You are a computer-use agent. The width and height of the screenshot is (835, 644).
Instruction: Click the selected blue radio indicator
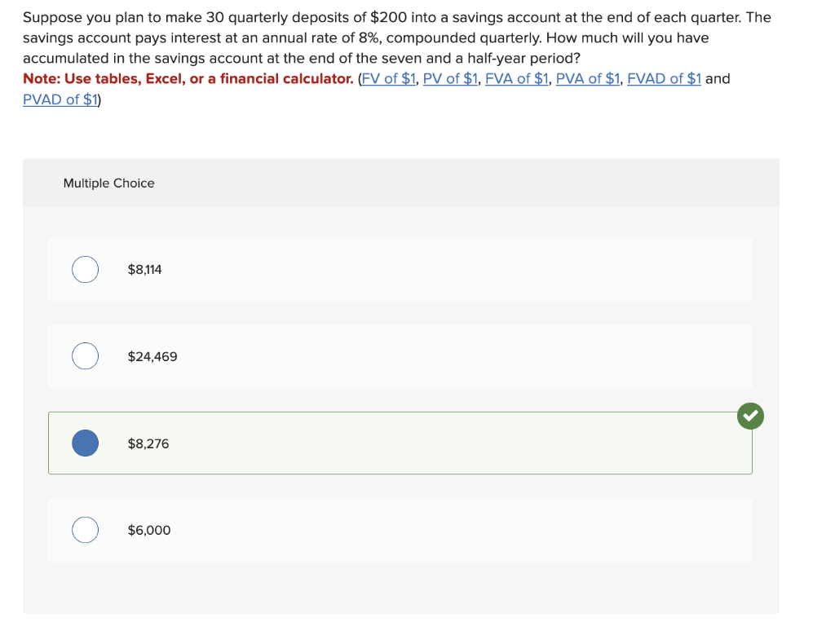point(85,443)
